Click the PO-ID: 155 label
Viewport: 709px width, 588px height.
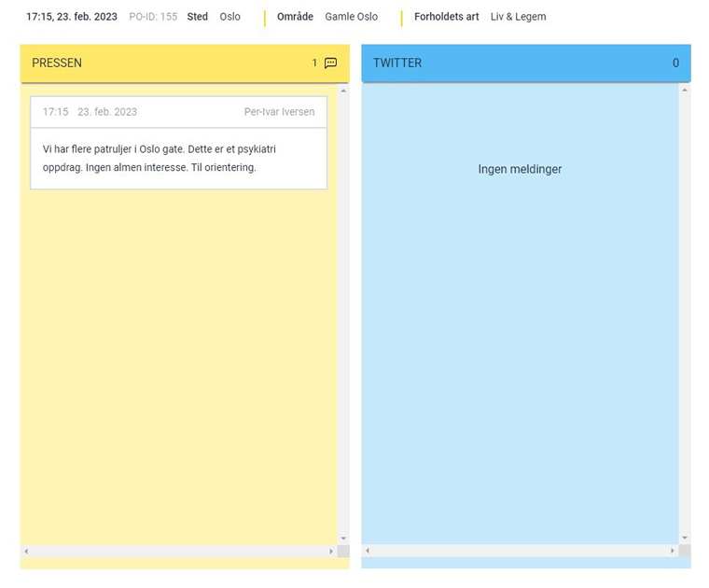click(x=153, y=17)
